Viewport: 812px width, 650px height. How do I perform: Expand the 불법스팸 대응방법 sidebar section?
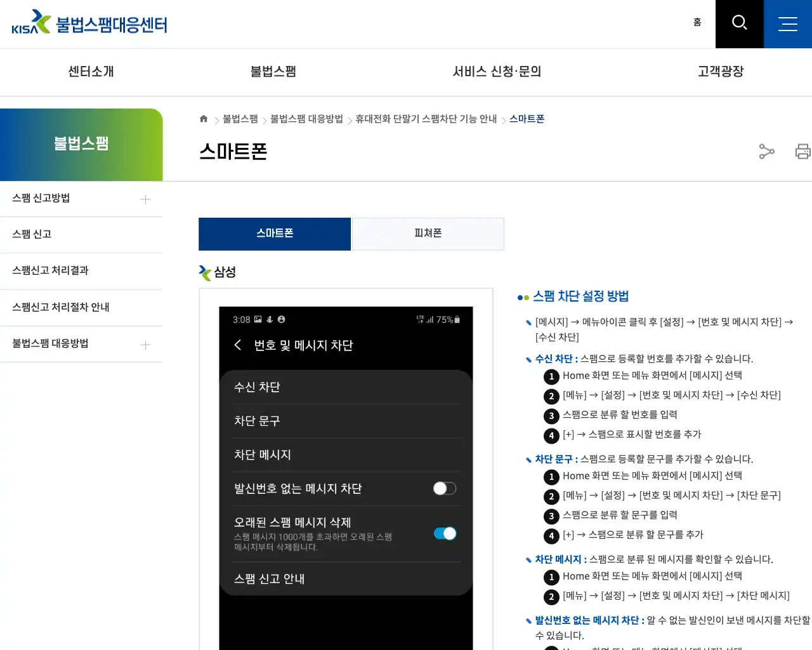point(145,344)
